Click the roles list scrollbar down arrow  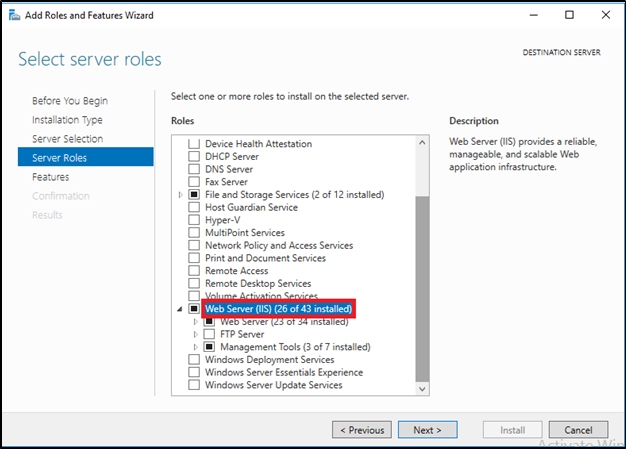tap(422, 388)
